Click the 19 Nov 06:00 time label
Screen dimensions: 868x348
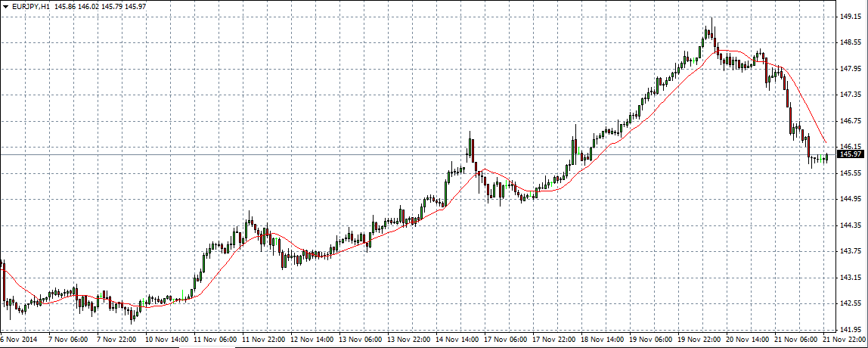coord(650,339)
